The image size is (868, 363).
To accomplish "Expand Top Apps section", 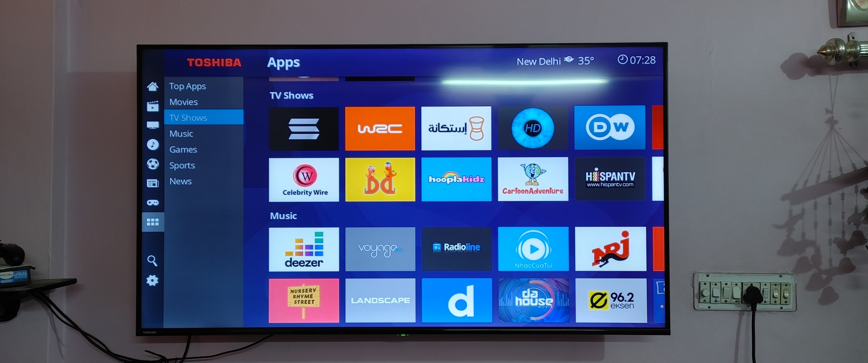I will (x=188, y=86).
